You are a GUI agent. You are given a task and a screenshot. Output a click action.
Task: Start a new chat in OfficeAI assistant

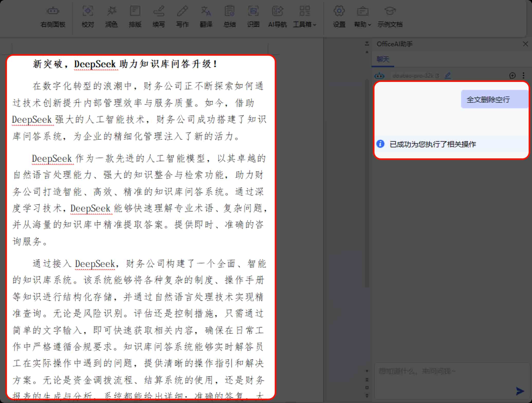tap(512, 76)
